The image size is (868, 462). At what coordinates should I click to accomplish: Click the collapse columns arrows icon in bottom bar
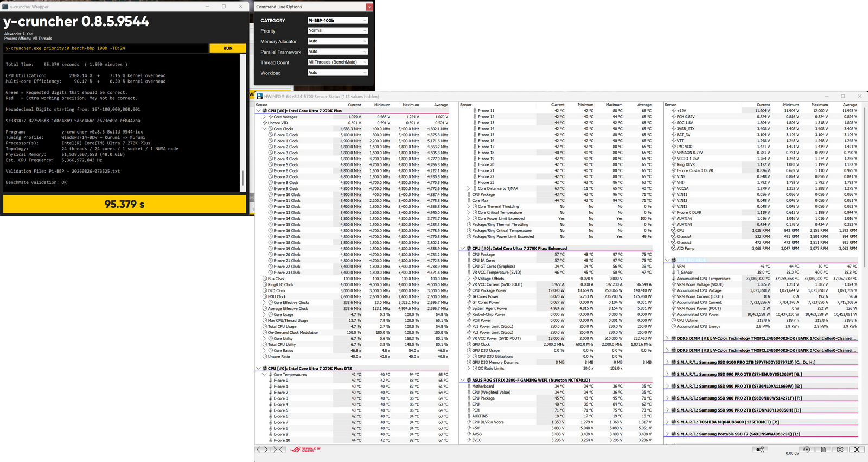[278, 450]
